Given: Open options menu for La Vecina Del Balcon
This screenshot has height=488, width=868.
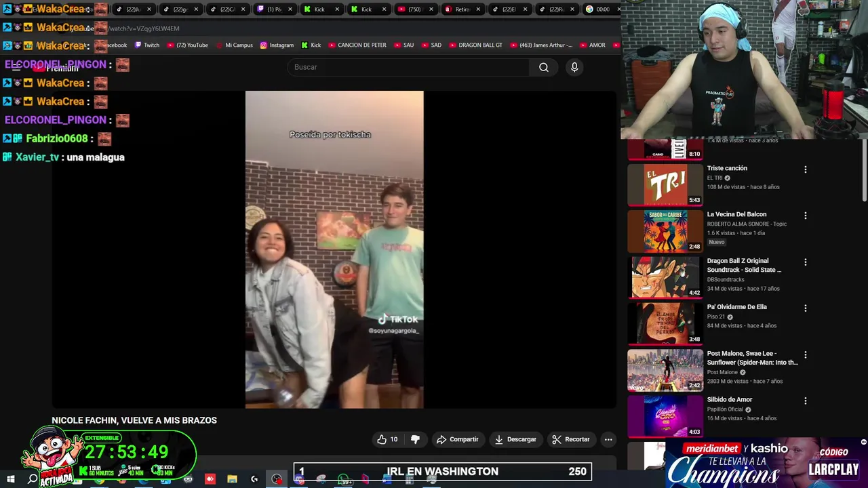Looking at the screenshot, I should (x=806, y=216).
